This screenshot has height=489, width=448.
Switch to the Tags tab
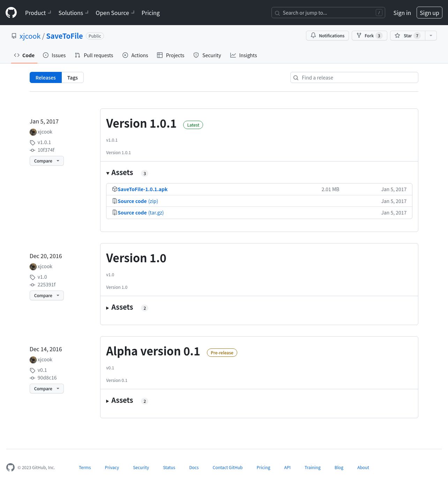coord(73,78)
